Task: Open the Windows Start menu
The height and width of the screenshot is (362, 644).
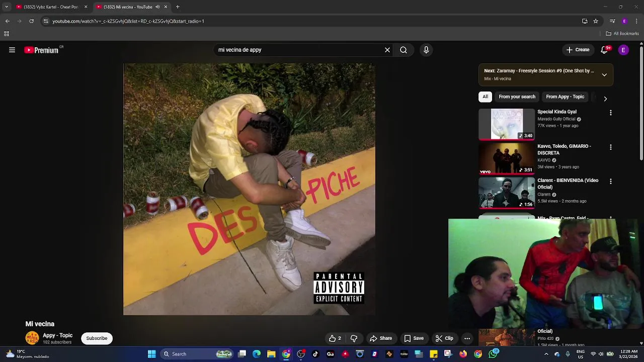Action: click(x=151, y=354)
